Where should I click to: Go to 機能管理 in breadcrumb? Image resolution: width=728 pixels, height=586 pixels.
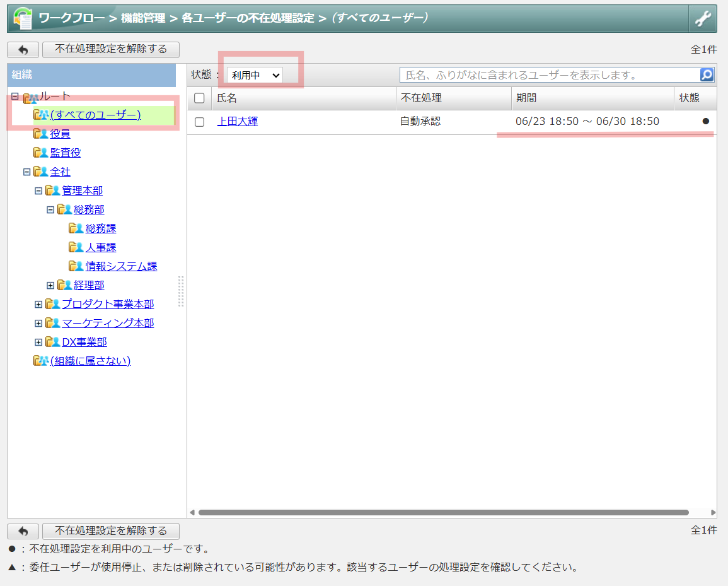143,18
